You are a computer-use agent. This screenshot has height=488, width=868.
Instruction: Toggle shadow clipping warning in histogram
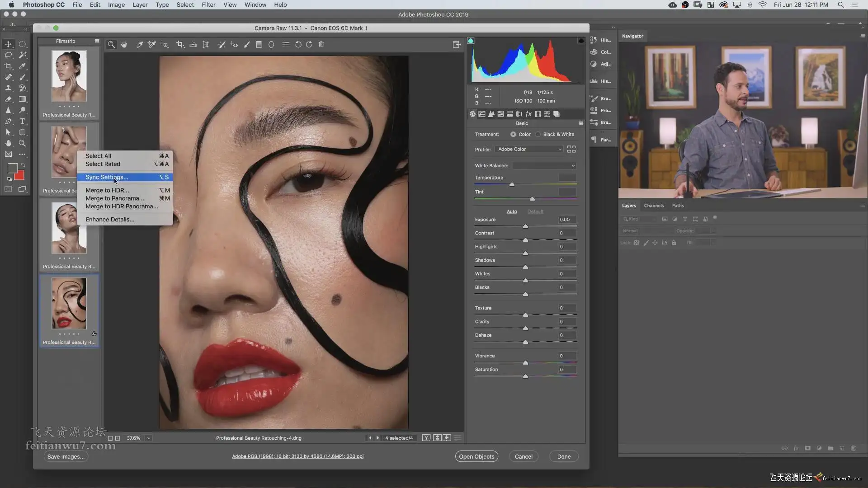471,41
